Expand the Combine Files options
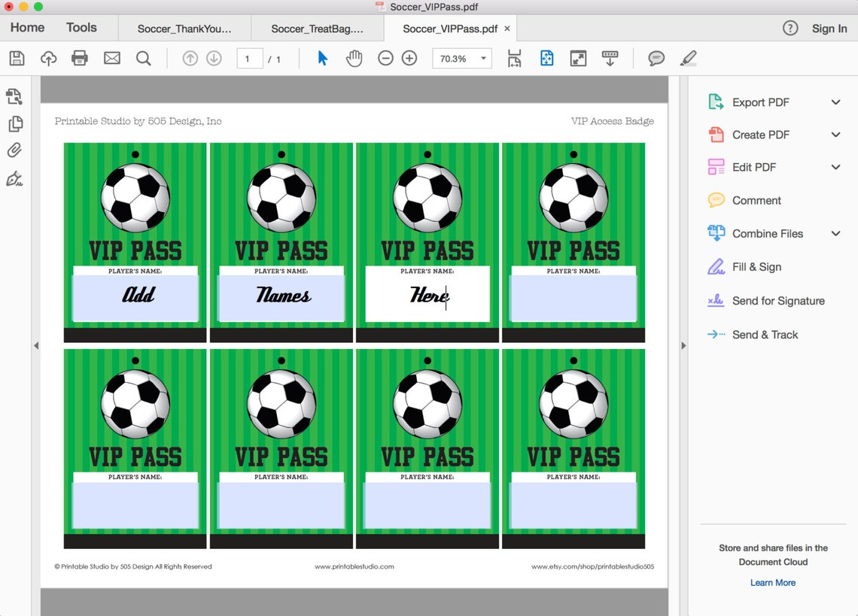The height and width of the screenshot is (616, 858). 835,233
